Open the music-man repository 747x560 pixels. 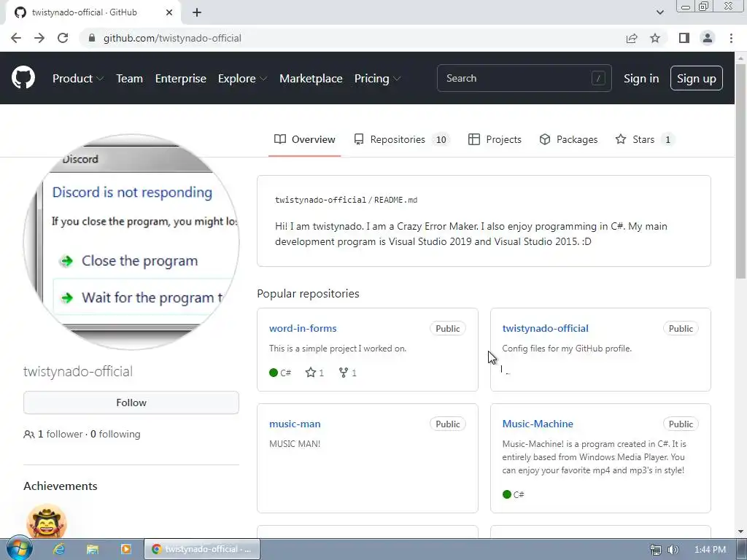coord(295,424)
